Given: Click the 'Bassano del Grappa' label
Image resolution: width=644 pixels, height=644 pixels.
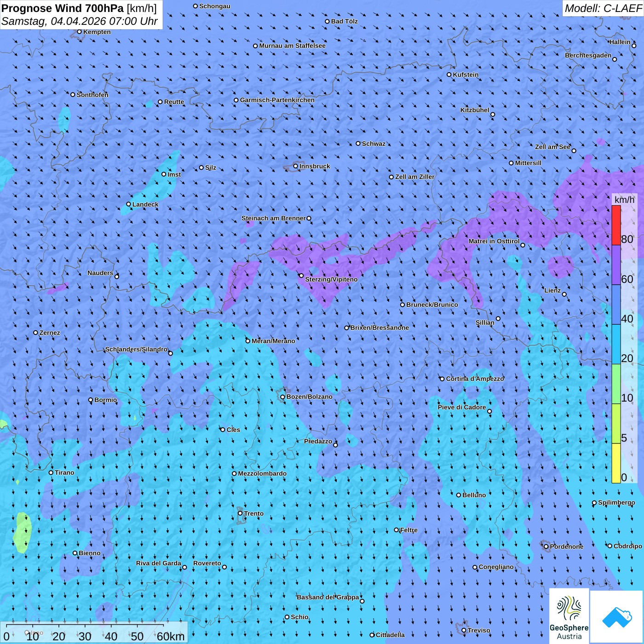Looking at the screenshot, I should click(328, 597).
